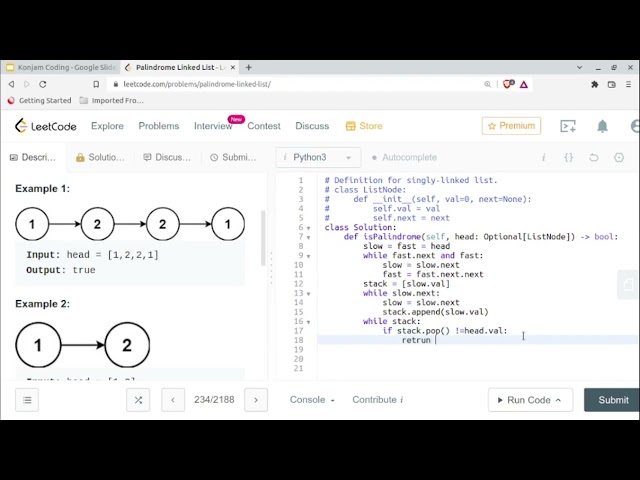The height and width of the screenshot is (480, 640).
Task: Click the curly braces format icon
Action: [569, 158]
